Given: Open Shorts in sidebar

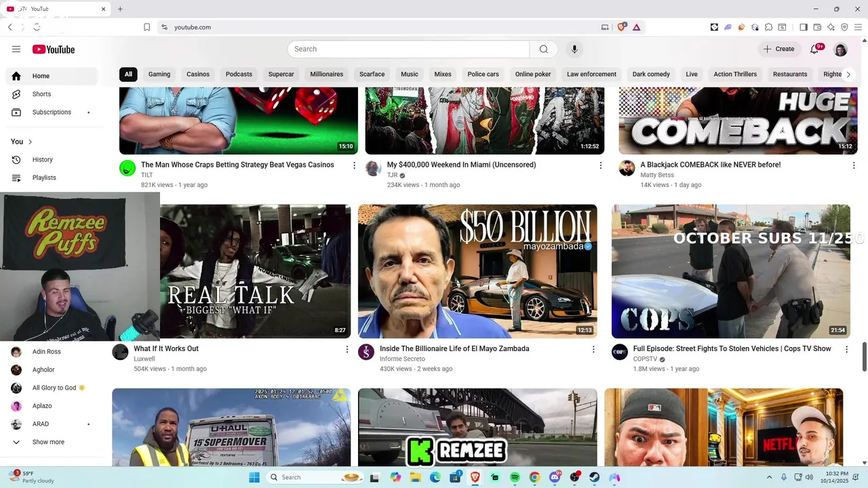Looking at the screenshot, I should (x=52, y=94).
